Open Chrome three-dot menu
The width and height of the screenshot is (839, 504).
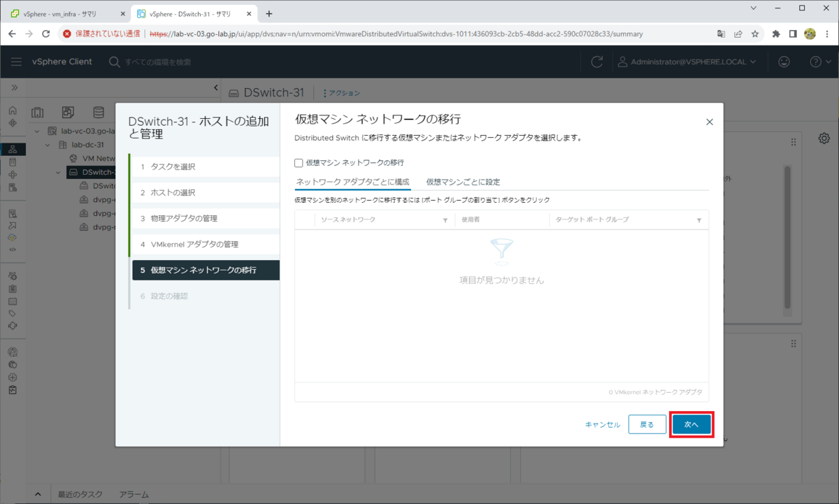pos(826,34)
